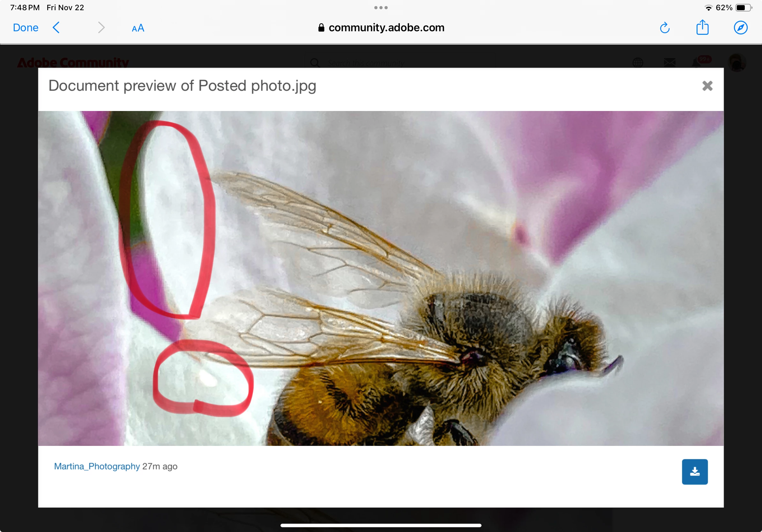Open the user avatar menu
This screenshot has height=532, width=762.
(x=737, y=63)
